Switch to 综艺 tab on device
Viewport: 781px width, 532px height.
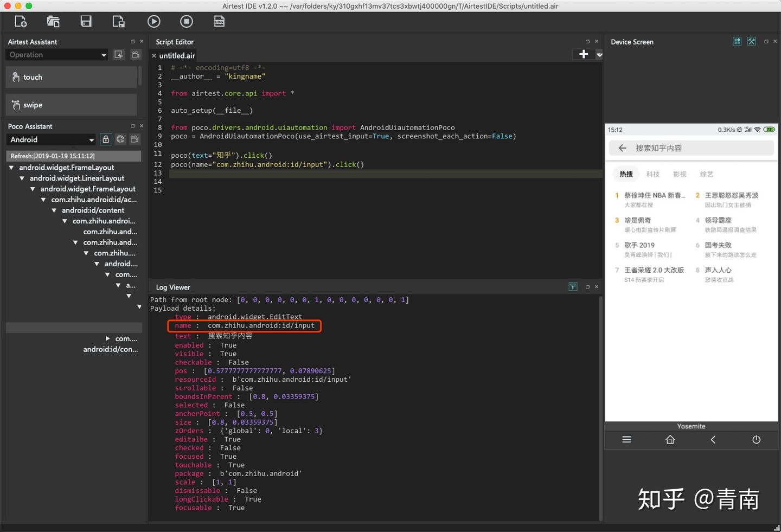[707, 174]
